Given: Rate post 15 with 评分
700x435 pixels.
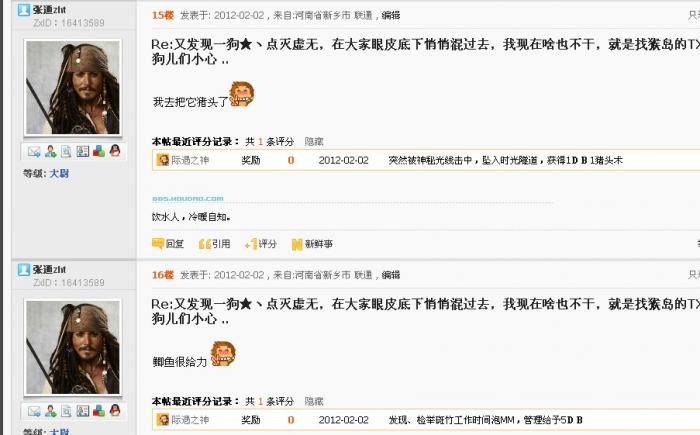Looking at the screenshot, I should [261, 244].
